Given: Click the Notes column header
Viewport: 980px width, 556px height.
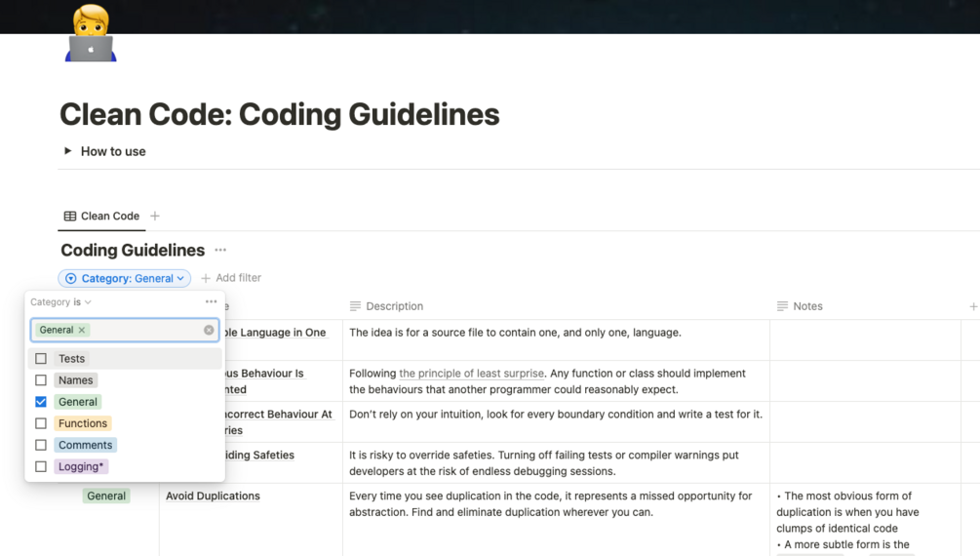Looking at the screenshot, I should pyautogui.click(x=806, y=306).
